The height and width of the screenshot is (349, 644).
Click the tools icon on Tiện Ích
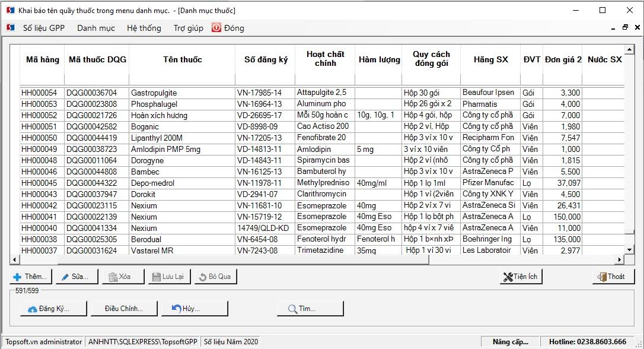click(x=508, y=277)
